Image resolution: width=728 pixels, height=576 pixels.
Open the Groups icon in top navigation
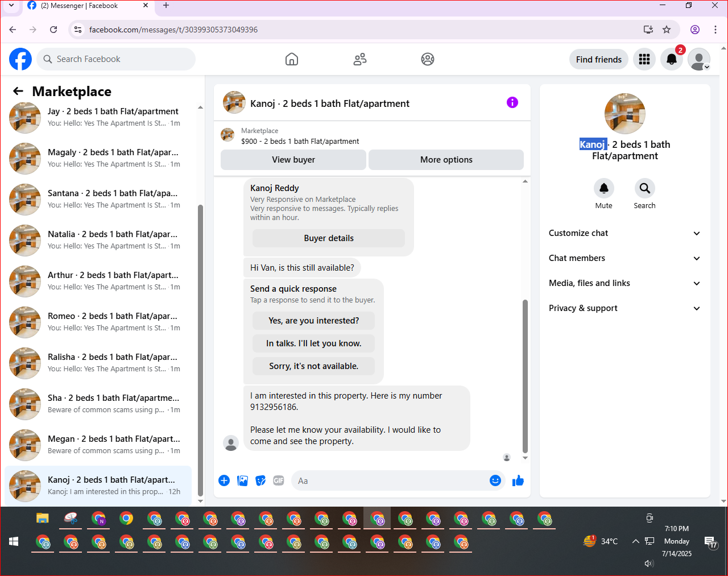[428, 59]
